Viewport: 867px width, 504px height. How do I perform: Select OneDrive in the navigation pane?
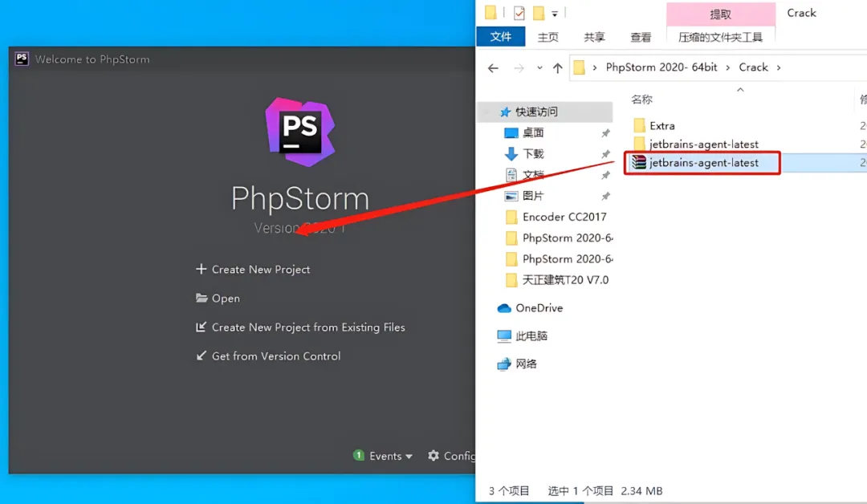pos(539,308)
